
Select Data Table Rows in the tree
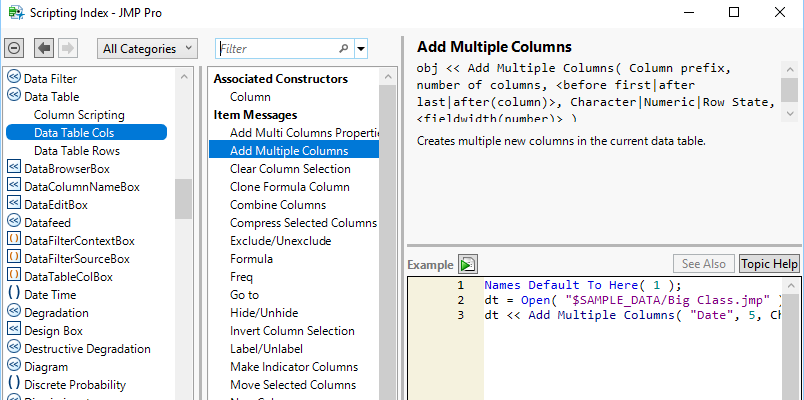[77, 150]
